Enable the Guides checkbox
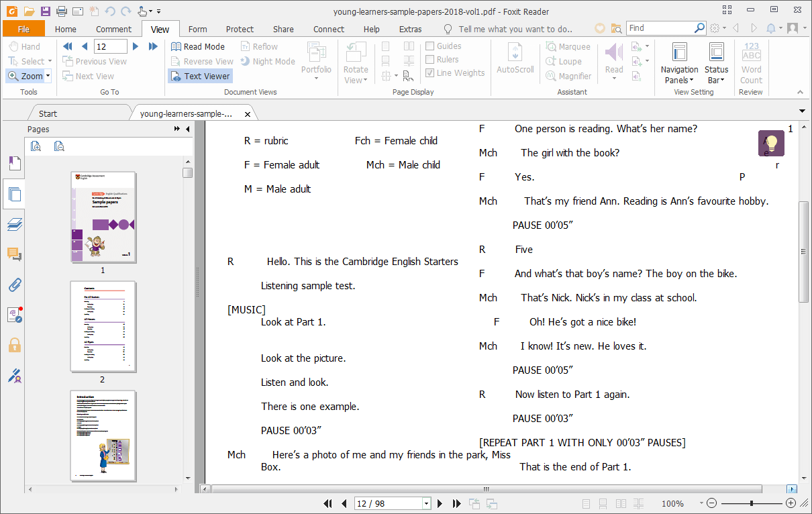 [x=430, y=46]
